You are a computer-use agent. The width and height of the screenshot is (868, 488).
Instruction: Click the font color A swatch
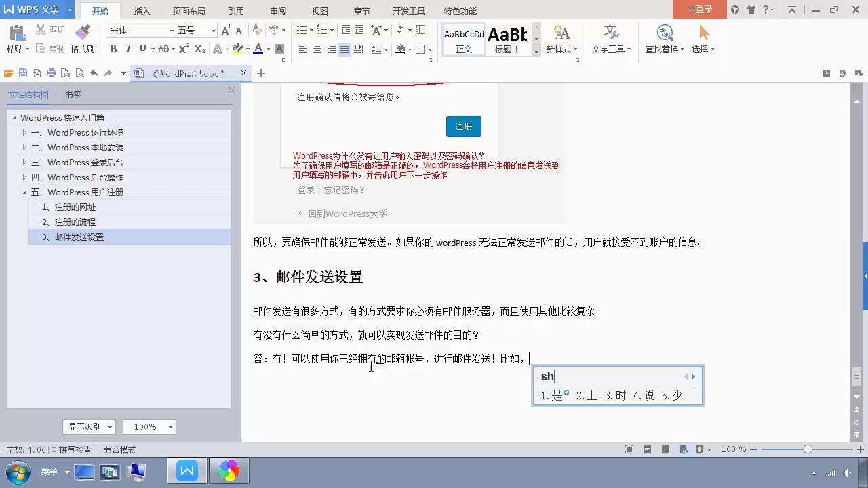258,49
